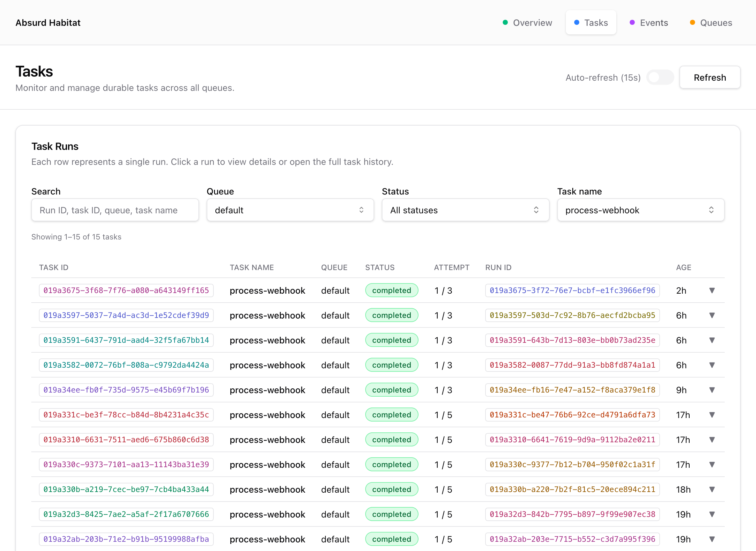Screen dimensions: 756x551
Task: Click the blue status dot beside Tasks
Action: pos(577,22)
